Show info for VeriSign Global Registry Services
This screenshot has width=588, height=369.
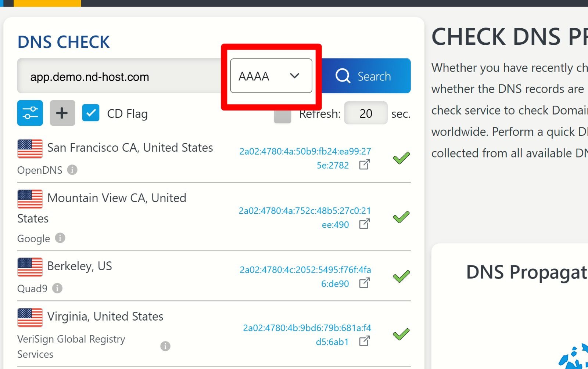pos(165,346)
